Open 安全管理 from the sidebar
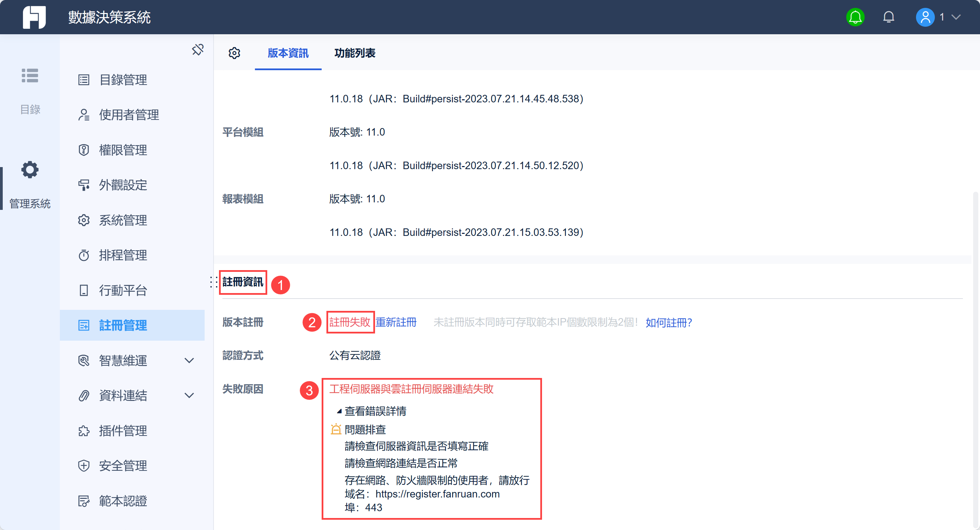Viewport: 980px width, 530px height. [122, 465]
